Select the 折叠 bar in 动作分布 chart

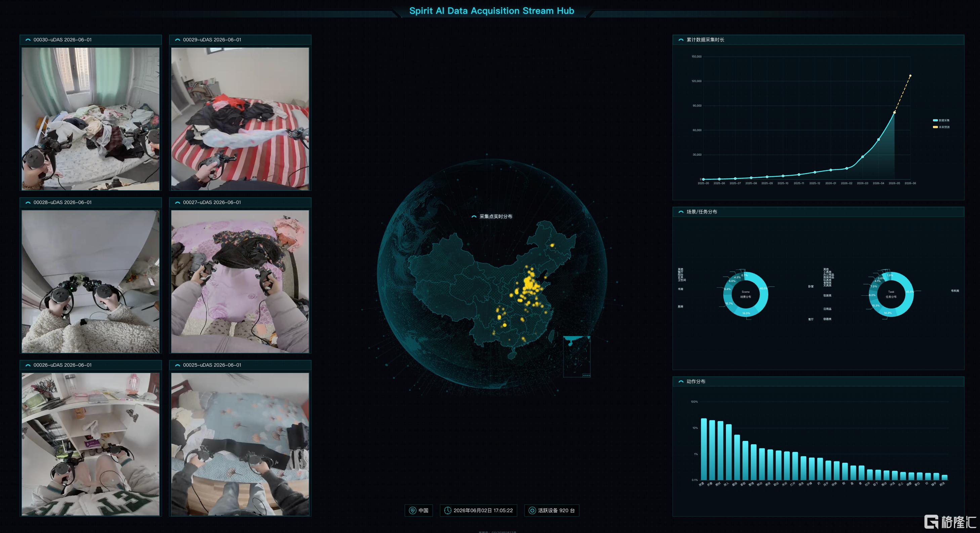pos(712,450)
